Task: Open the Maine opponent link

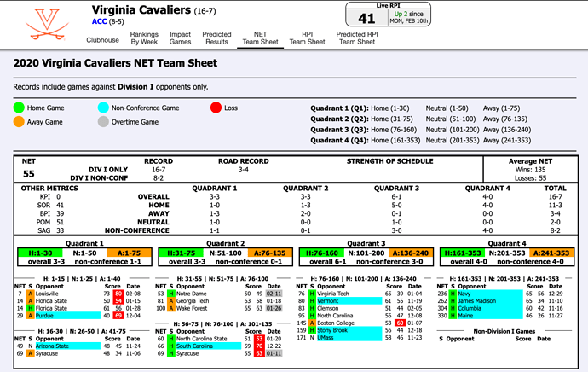Action: pos(465,316)
